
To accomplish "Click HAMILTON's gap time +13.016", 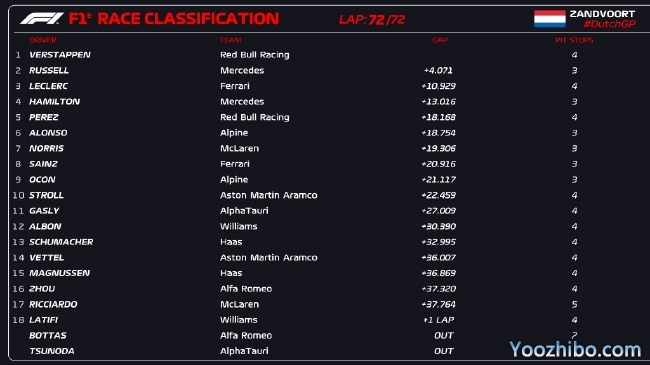I will point(438,102).
